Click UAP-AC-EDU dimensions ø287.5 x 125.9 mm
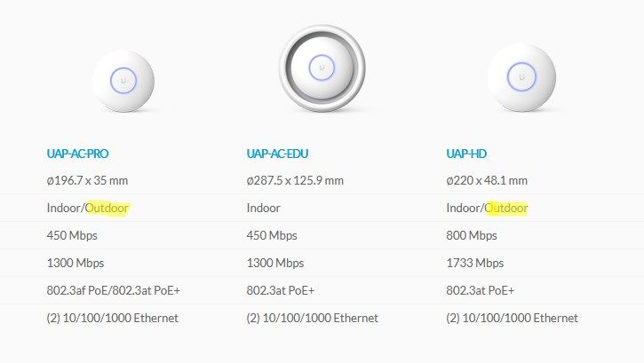The height and width of the screenshot is (363, 644). (x=295, y=180)
